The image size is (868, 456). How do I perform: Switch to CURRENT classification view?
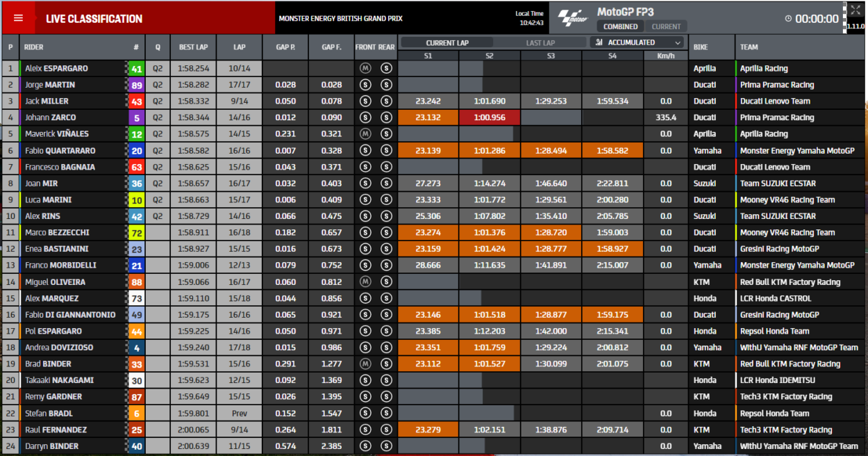[666, 26]
